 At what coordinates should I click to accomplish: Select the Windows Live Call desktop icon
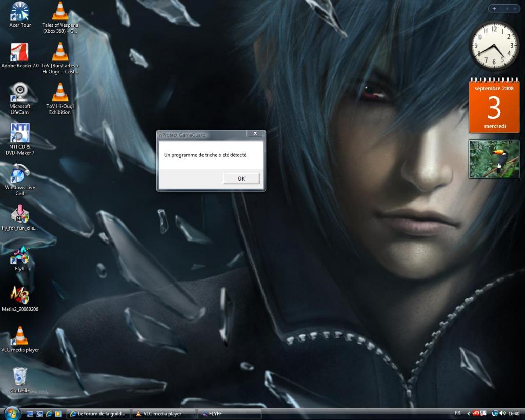click(x=20, y=180)
